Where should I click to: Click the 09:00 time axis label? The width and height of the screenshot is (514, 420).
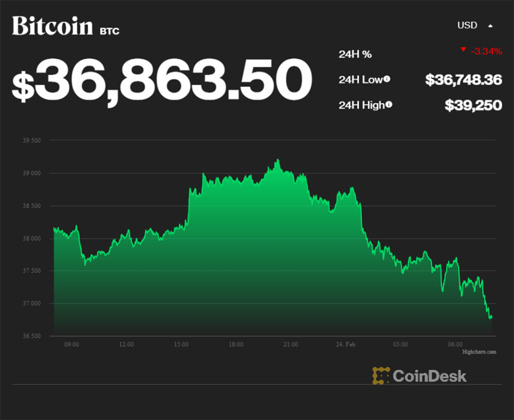point(71,345)
